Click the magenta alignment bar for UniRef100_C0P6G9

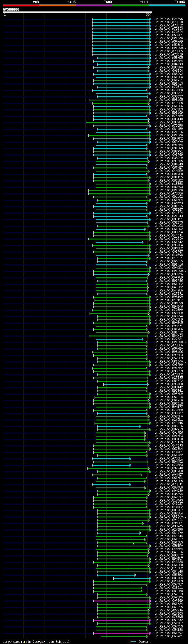(x=122, y=601)
